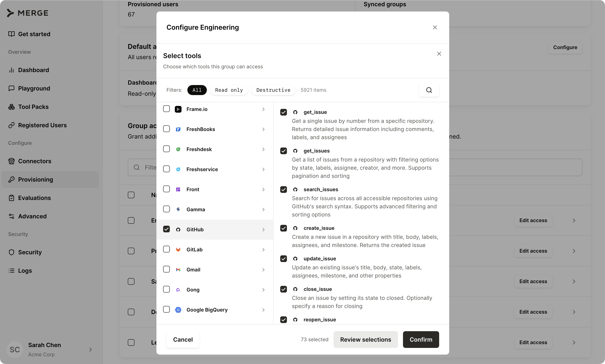Open Playground in the sidebar
605x364 pixels.
[50, 88]
